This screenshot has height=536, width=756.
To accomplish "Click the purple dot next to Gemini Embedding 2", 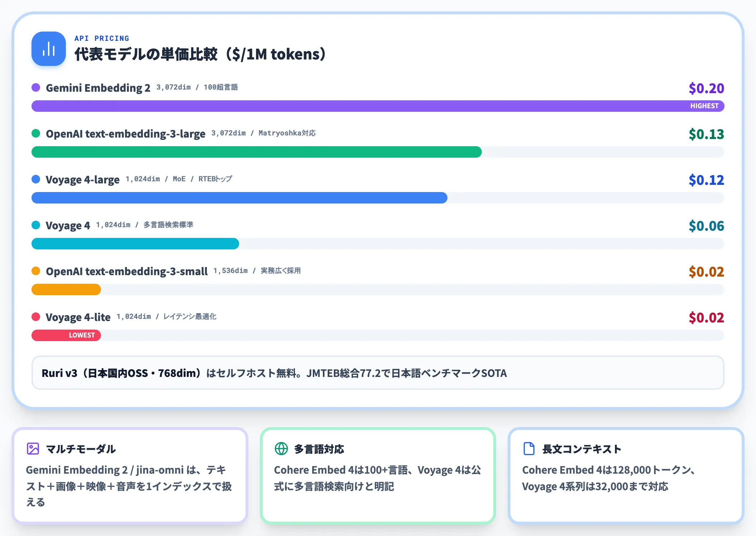I will 36,87.
